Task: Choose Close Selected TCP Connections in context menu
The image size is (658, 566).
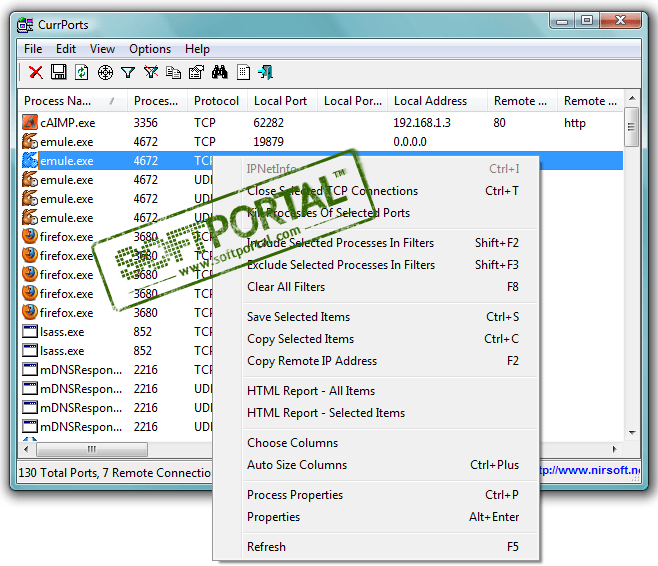Action: 376,191
